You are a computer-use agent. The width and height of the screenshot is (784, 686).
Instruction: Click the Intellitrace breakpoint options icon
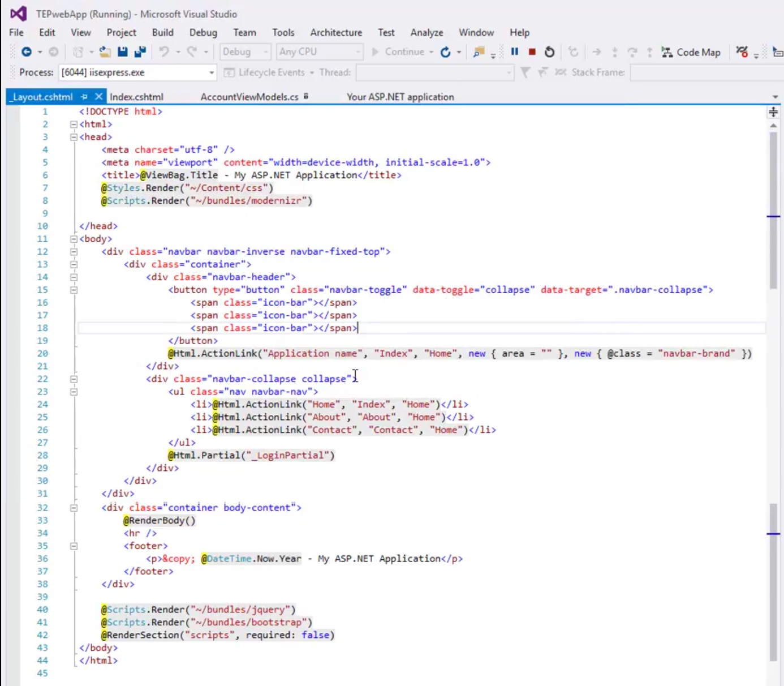pos(742,52)
